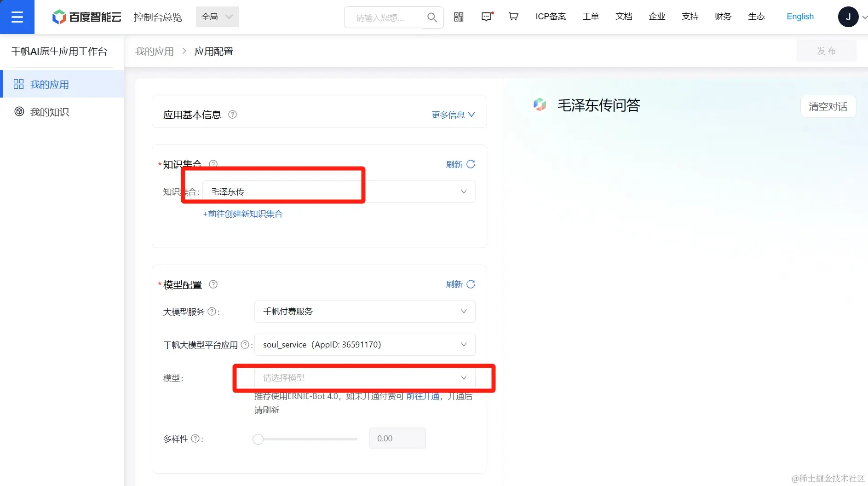Open 支持 in top navigation

690,17
